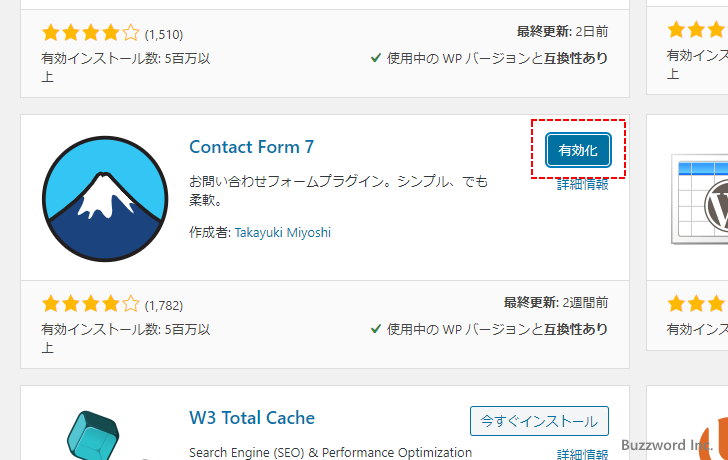The width and height of the screenshot is (728, 460).
Task: Click the Contact Form 7 description text
Action: coord(338,190)
